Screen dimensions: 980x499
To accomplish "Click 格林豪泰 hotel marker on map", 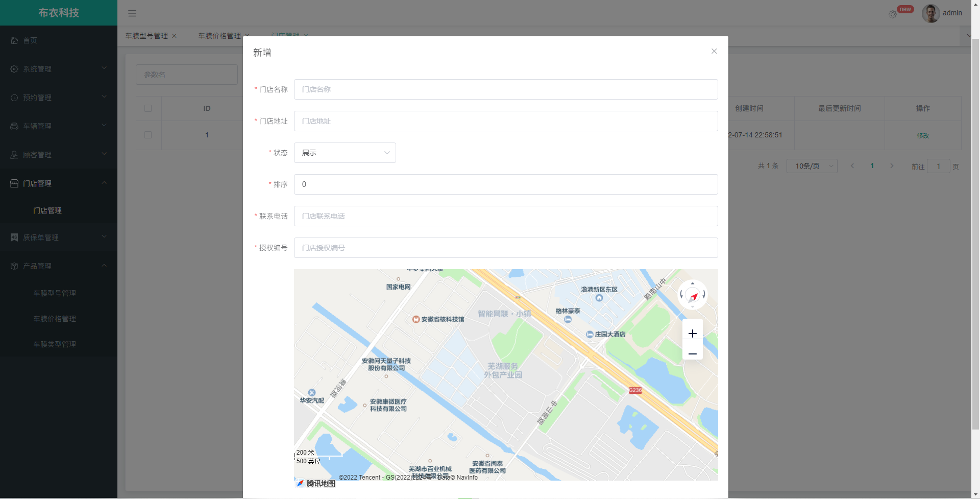I will pyautogui.click(x=568, y=319).
